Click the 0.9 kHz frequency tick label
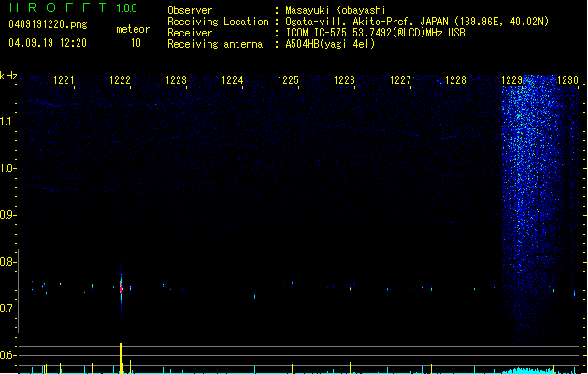The width and height of the screenshot is (588, 374). 7,215
